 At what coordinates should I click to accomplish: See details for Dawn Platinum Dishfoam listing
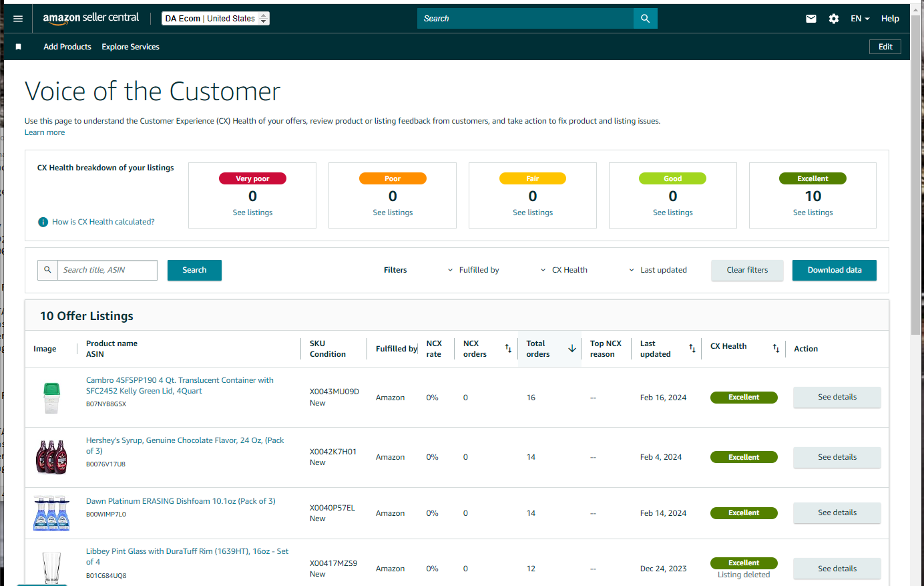point(837,512)
